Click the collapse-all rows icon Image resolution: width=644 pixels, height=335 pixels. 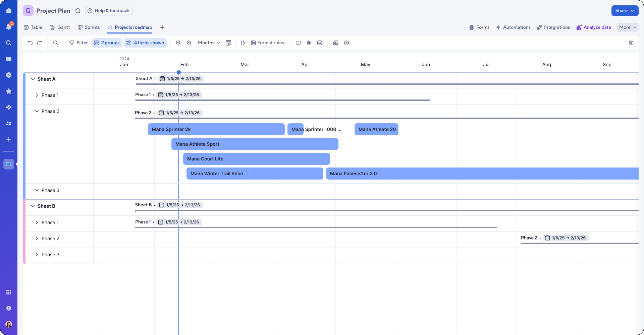[x=243, y=43]
